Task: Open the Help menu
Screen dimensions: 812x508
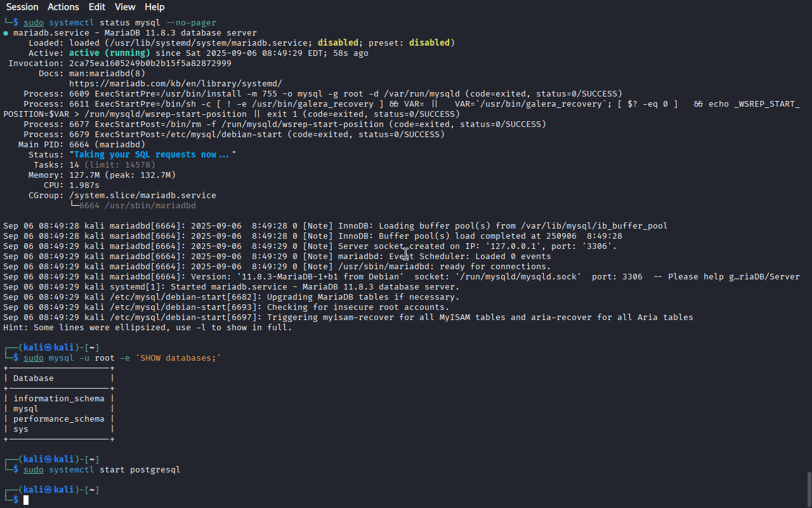Action: pos(154,7)
